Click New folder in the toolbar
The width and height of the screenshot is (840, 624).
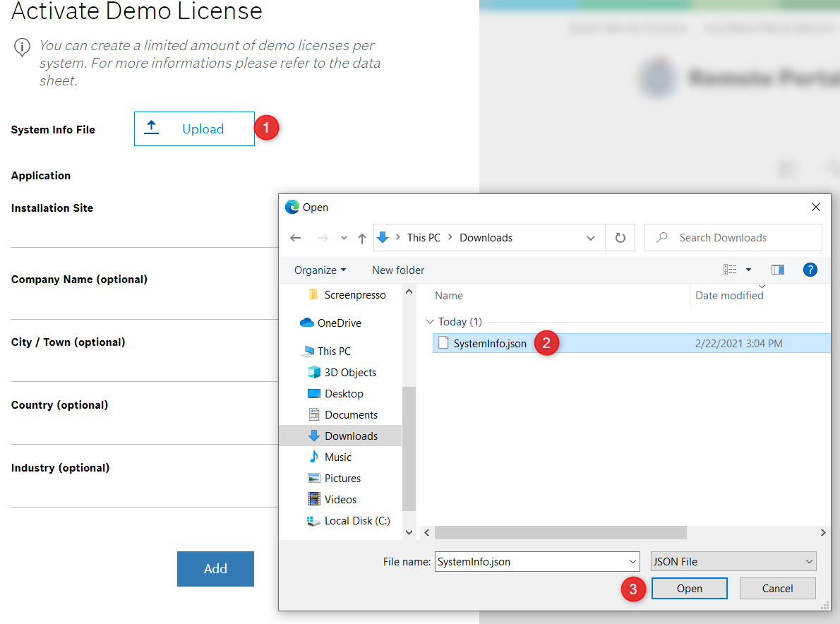pyautogui.click(x=398, y=270)
